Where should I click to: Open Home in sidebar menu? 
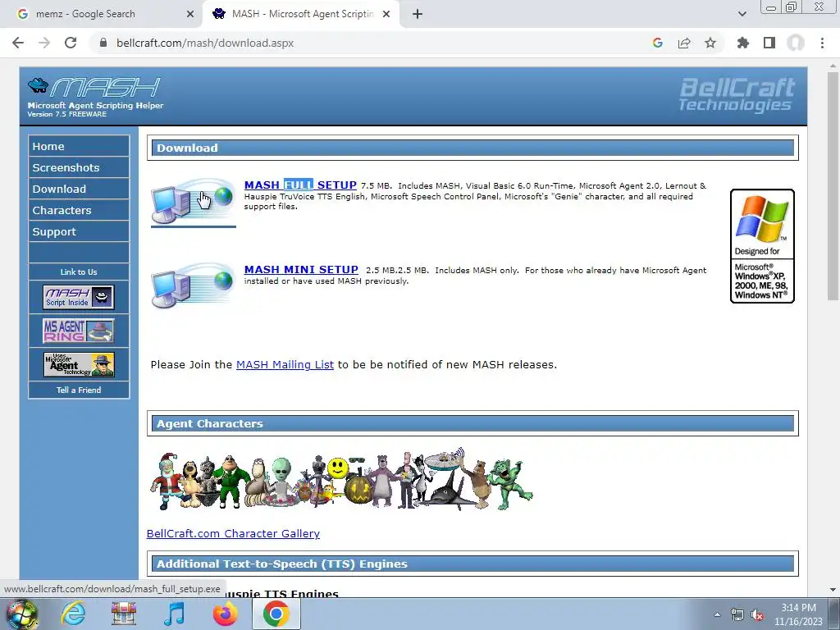pyautogui.click(x=79, y=146)
